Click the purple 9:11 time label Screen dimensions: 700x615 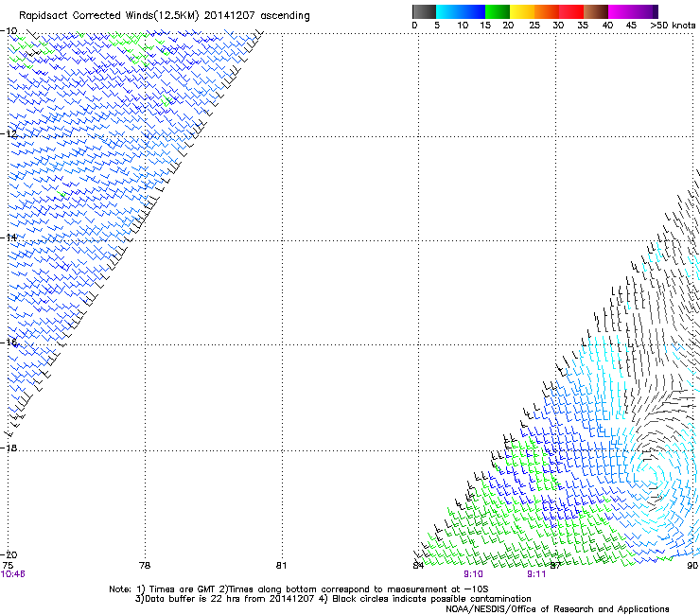pos(536,574)
